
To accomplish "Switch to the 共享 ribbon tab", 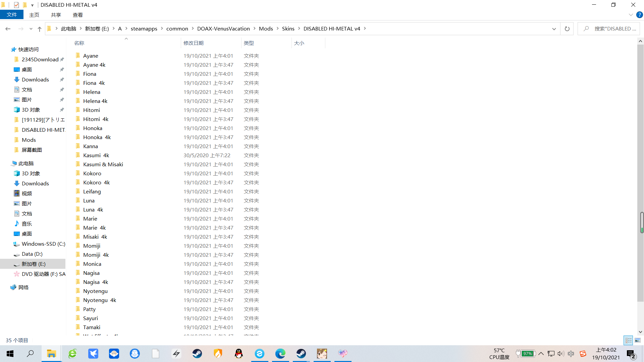I will (56, 15).
